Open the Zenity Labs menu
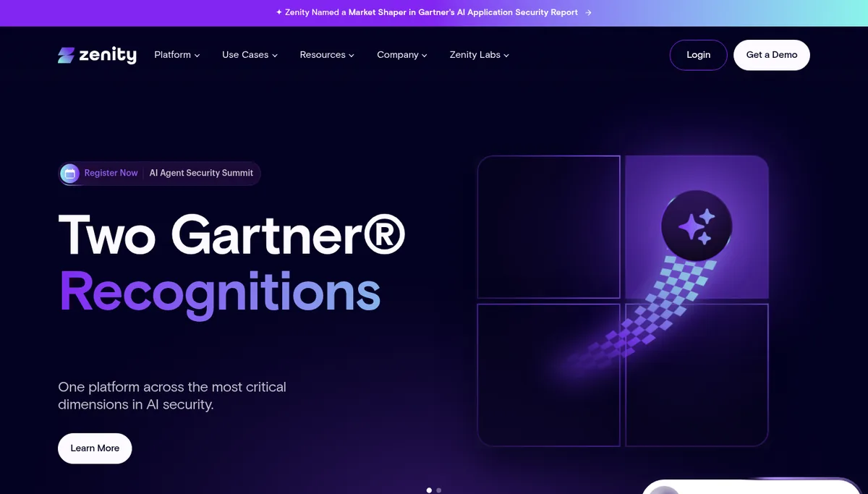 (480, 55)
